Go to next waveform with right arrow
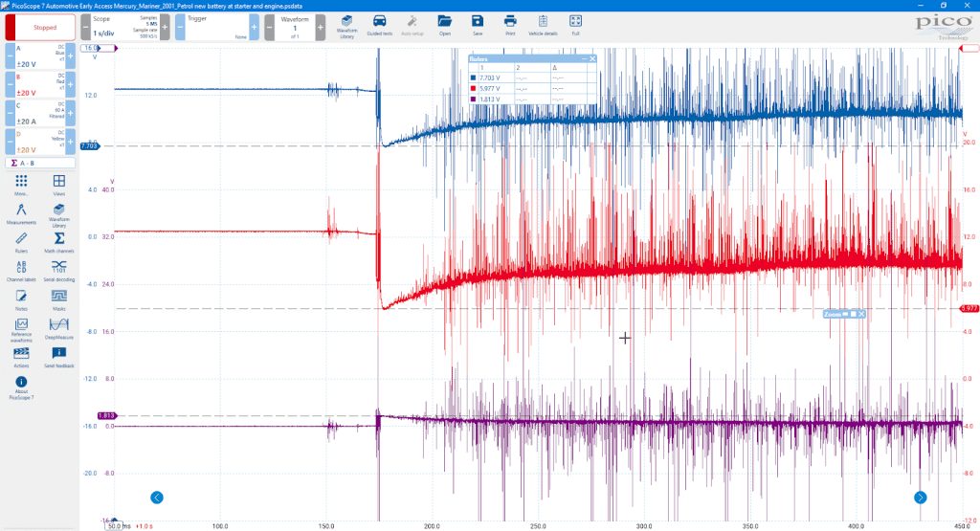The image size is (980, 531). pyautogui.click(x=920, y=498)
